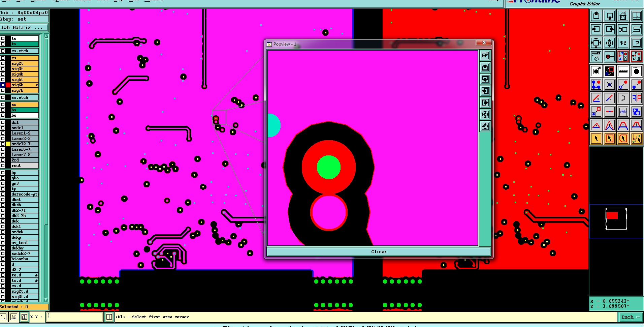The image size is (644, 327).
Task: Click the layer list scroll down arrow
Action: pos(46,300)
